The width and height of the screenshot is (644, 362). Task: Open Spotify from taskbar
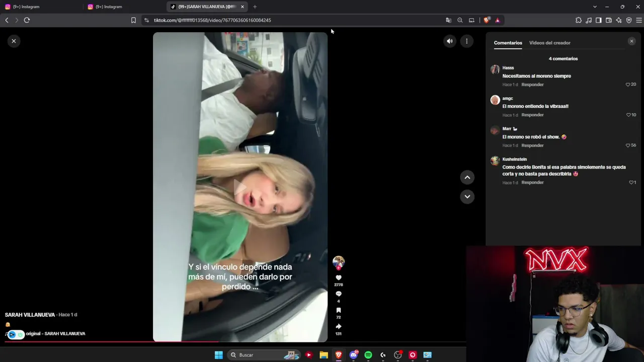tap(368, 355)
